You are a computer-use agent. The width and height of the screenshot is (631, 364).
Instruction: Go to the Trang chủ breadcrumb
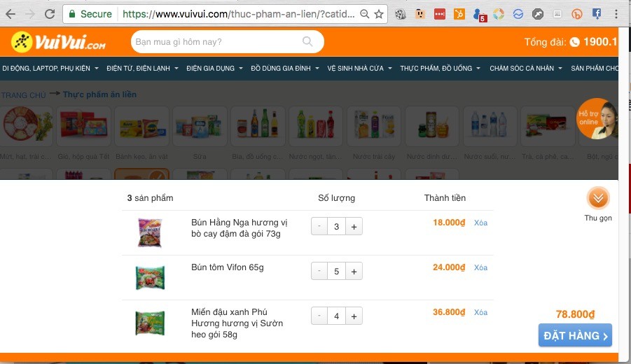click(23, 95)
